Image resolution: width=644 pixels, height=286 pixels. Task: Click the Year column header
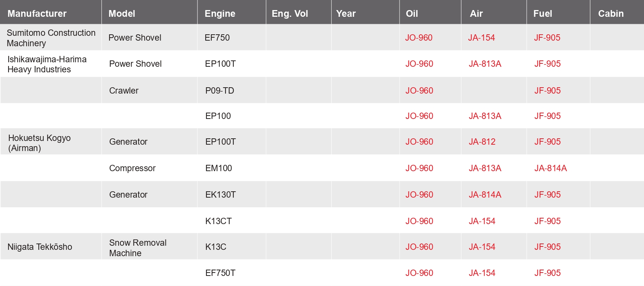(346, 14)
